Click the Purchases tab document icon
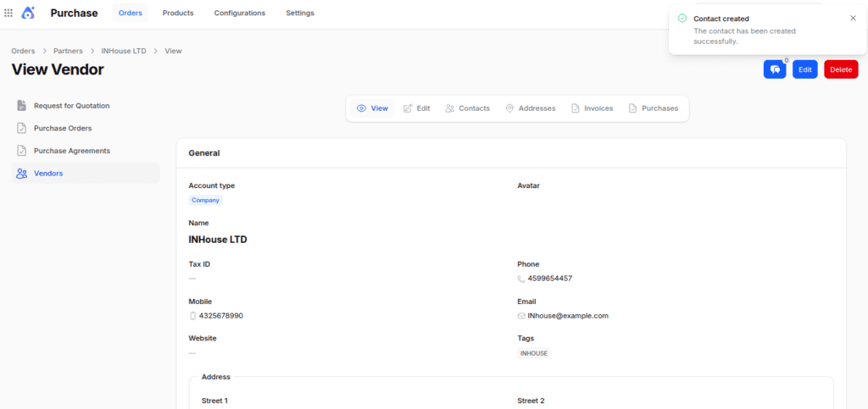Viewport: 868px width, 409px height. point(632,108)
